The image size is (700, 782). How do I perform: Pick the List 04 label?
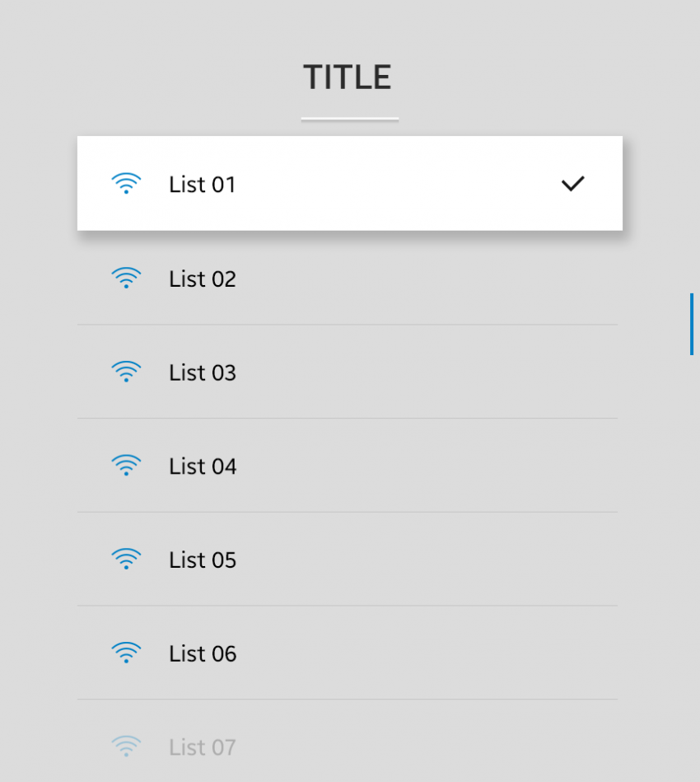coord(203,467)
